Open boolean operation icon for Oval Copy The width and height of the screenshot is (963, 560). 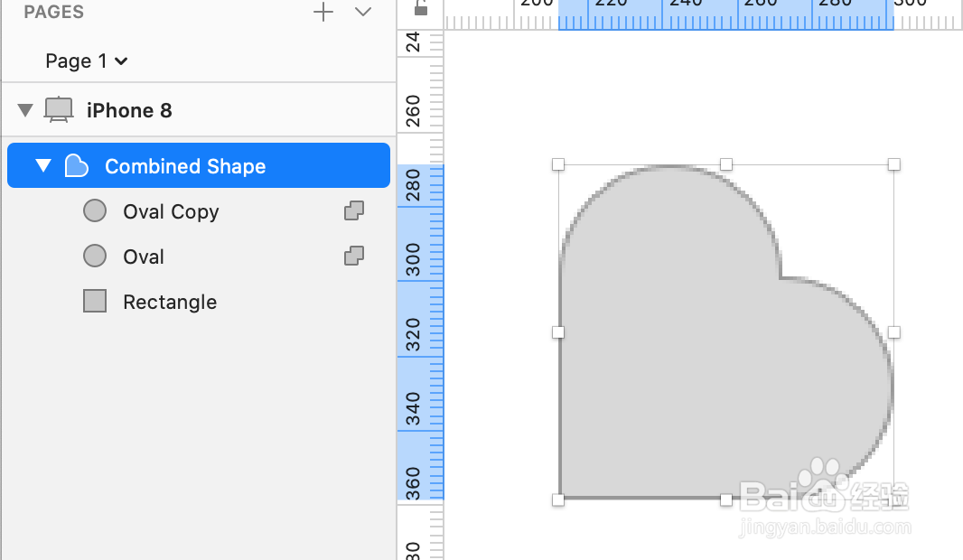(354, 210)
